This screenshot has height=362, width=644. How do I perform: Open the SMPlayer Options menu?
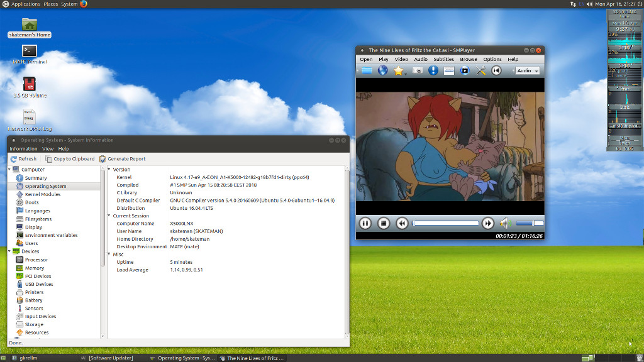point(492,60)
